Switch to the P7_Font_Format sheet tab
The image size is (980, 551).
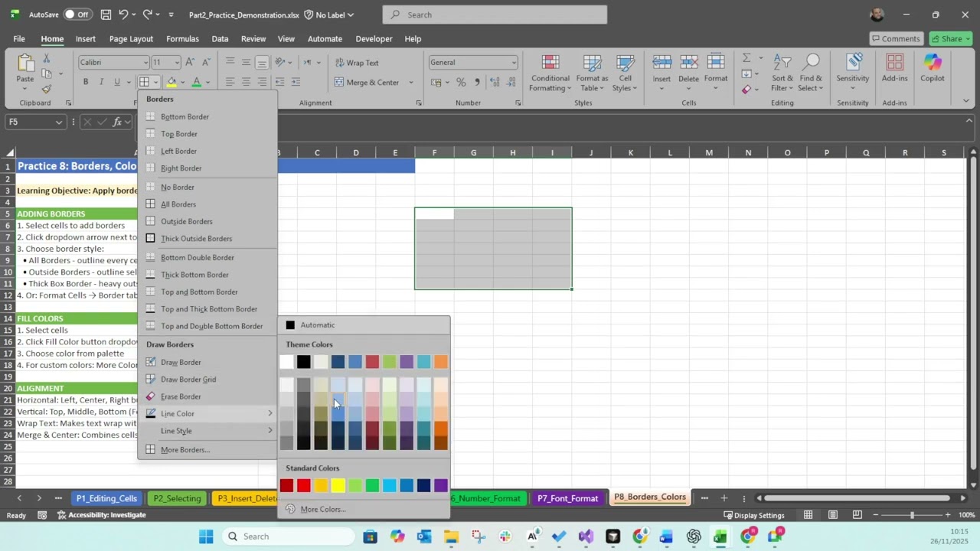pos(567,498)
